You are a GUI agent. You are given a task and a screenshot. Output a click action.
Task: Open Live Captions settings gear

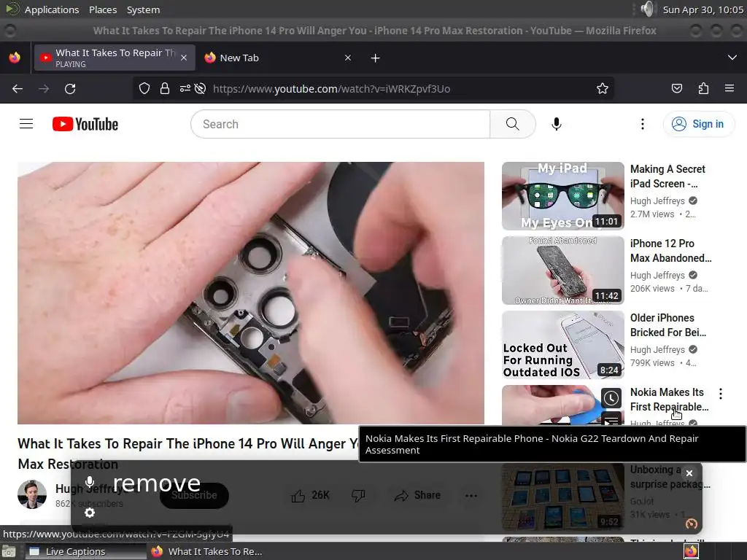coord(90,513)
